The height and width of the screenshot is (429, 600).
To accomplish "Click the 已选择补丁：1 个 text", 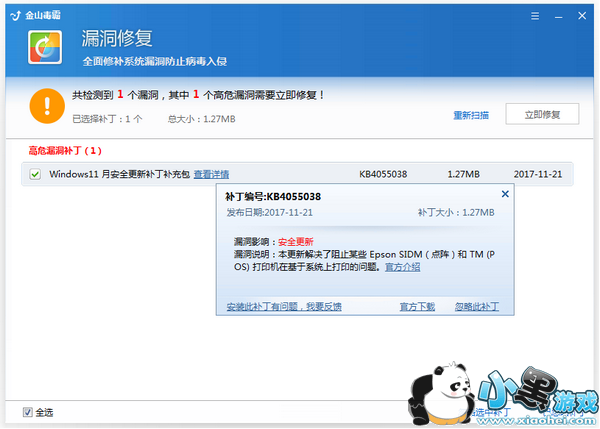I will [x=107, y=119].
